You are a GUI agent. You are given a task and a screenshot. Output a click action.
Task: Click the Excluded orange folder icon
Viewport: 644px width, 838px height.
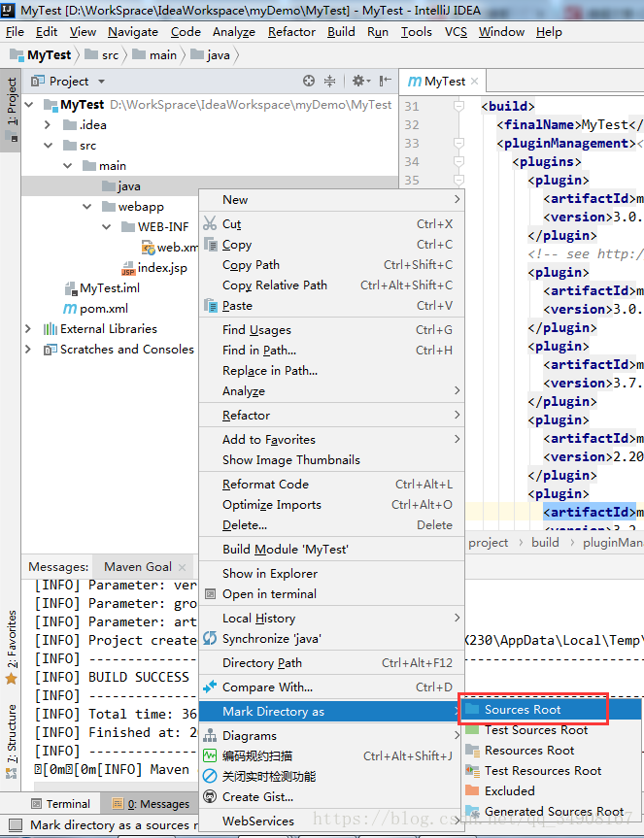pyautogui.click(x=472, y=790)
